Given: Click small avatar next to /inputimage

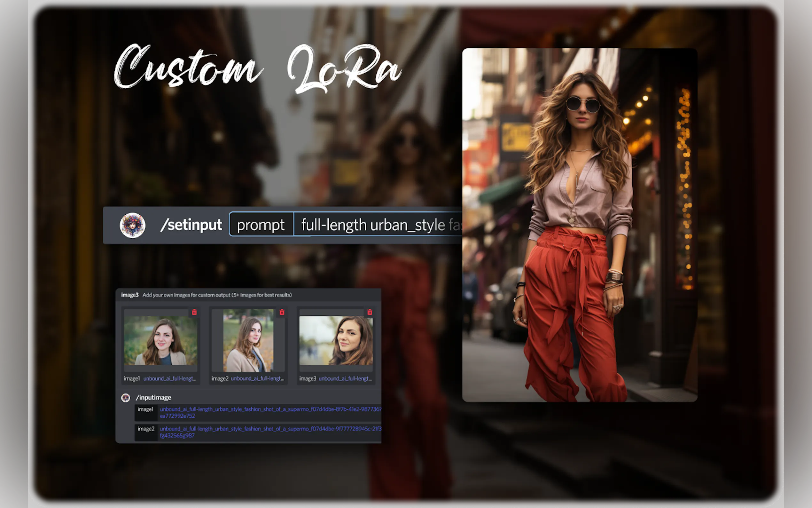Looking at the screenshot, I should click(x=126, y=398).
